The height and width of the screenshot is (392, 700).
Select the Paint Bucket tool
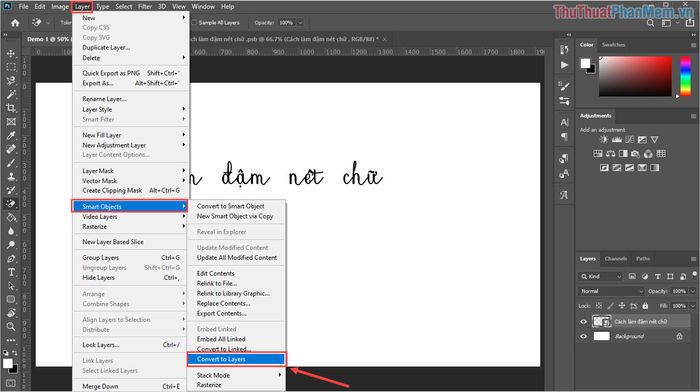(11, 217)
